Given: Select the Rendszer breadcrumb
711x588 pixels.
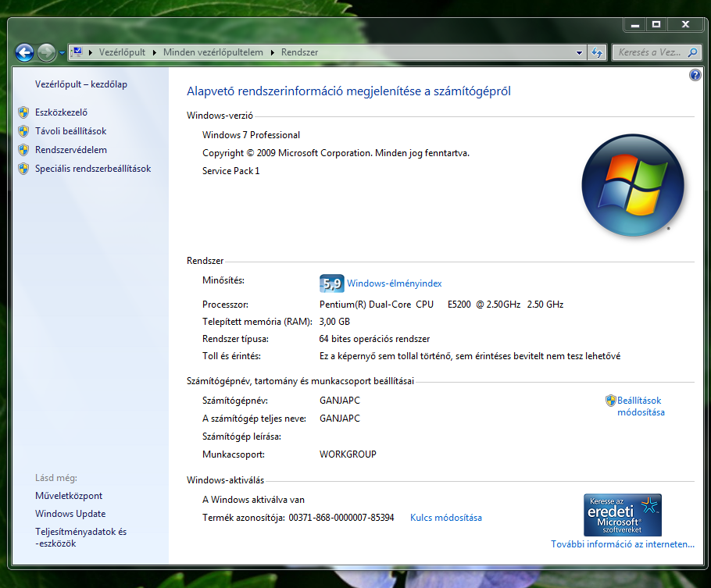Looking at the screenshot, I should pyautogui.click(x=300, y=52).
